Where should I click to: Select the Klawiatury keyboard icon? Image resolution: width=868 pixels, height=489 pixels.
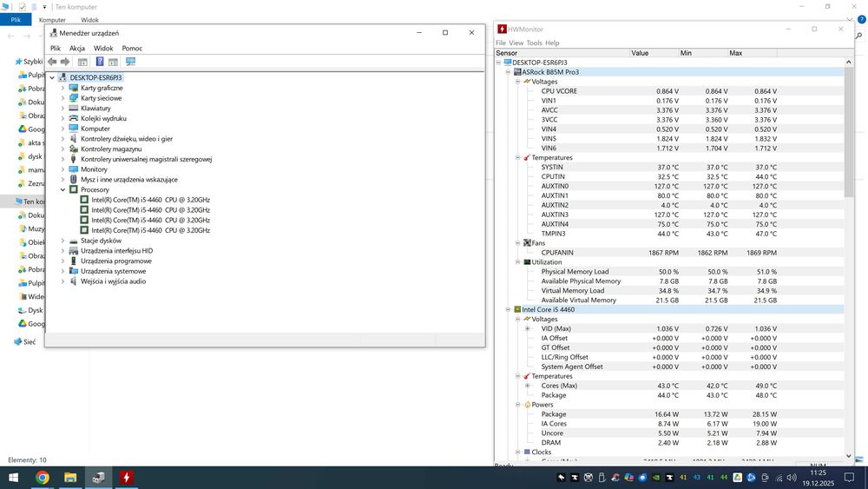pos(74,108)
